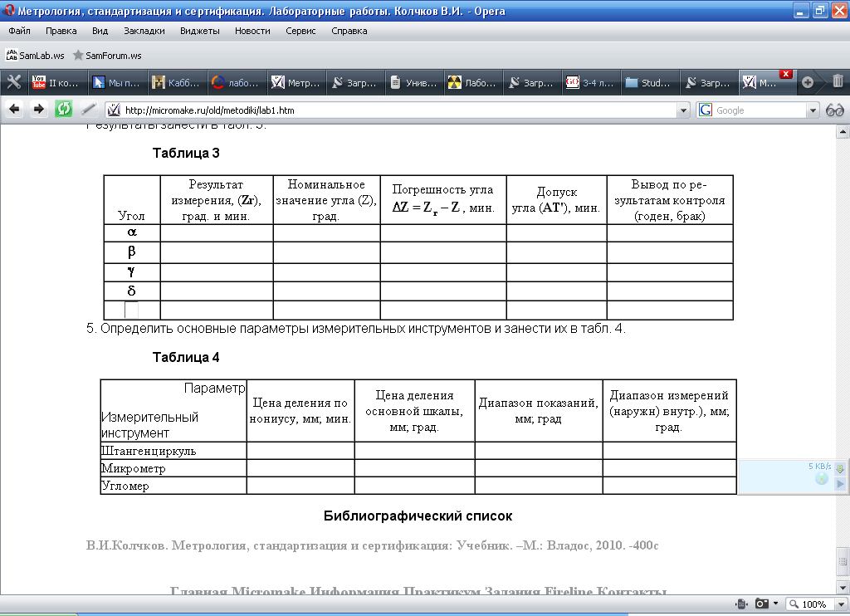Click the 5 KB/s speed text
The width and height of the screenshot is (850, 616).
pyautogui.click(x=819, y=466)
